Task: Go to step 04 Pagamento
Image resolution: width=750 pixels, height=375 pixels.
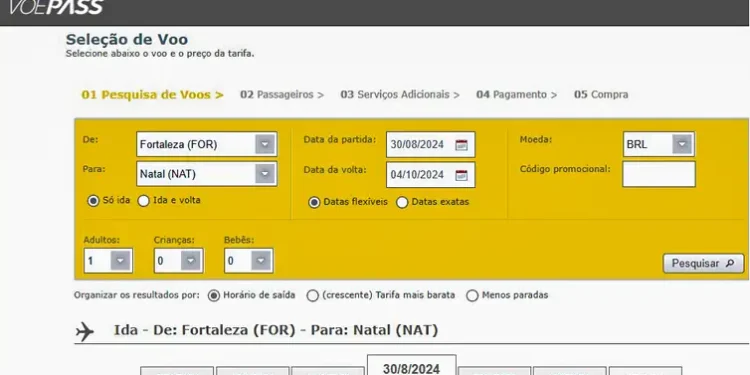Action: 517,95
